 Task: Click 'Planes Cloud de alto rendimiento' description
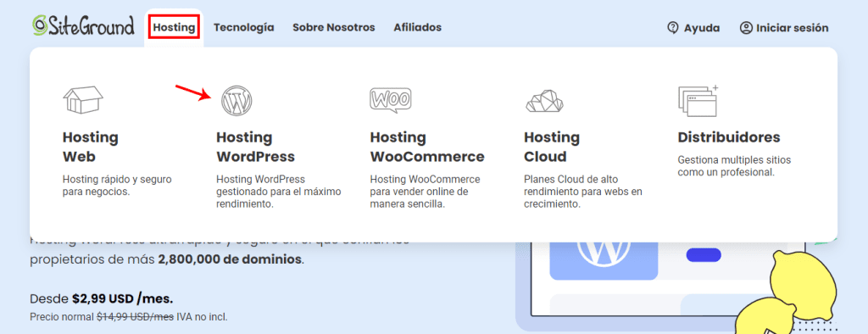click(582, 192)
